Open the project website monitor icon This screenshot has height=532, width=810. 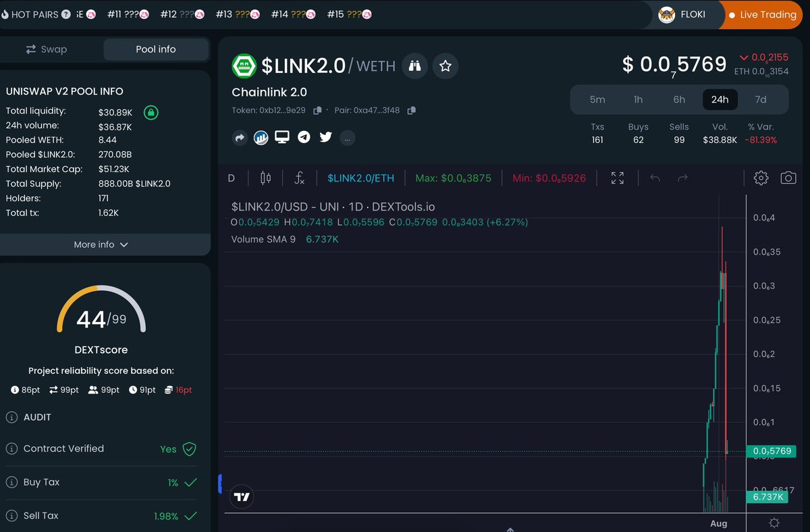coord(282,137)
